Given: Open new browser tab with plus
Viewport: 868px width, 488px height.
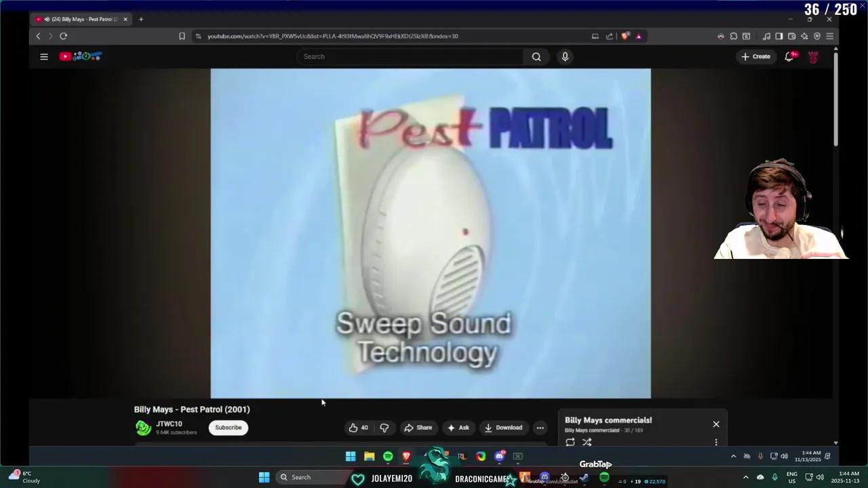Looking at the screenshot, I should 141,19.
